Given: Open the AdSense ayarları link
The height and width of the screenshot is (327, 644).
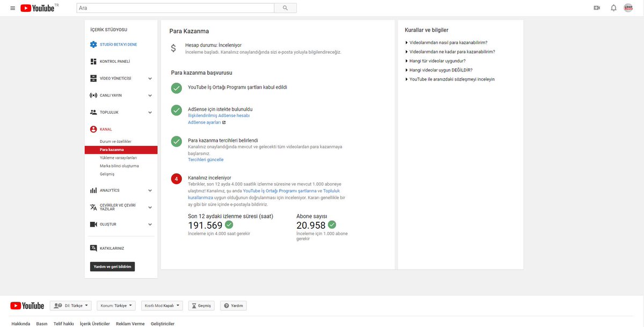Looking at the screenshot, I should (x=204, y=122).
